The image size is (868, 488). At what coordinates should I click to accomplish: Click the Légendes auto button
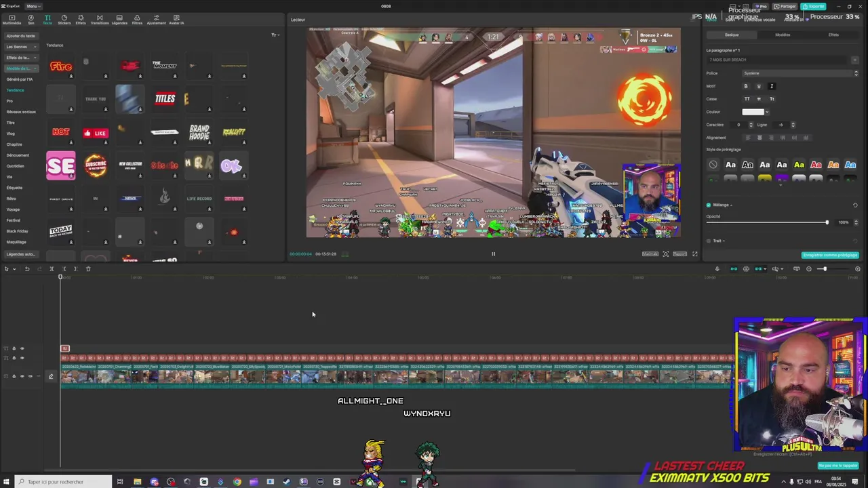20,254
